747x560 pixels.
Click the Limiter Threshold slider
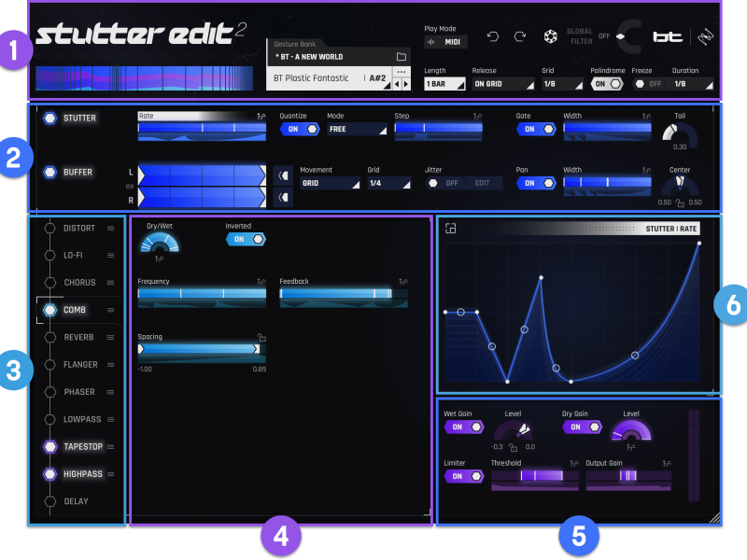point(535,475)
